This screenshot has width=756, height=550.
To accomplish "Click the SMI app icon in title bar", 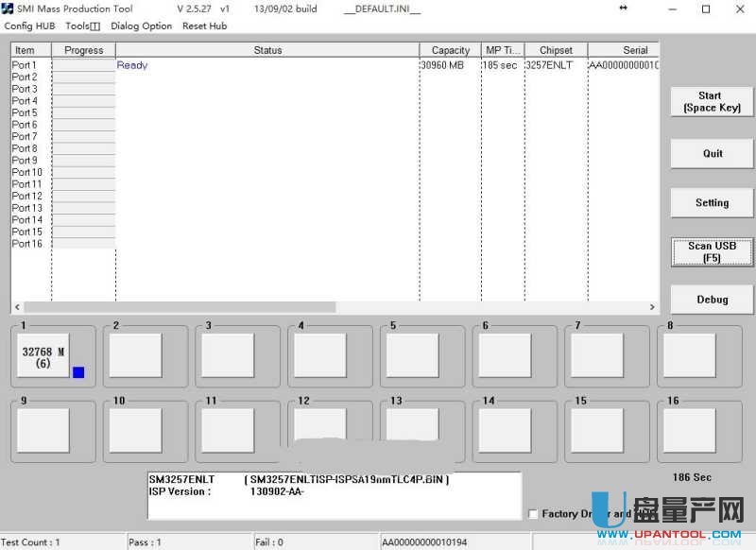I will 9,9.
